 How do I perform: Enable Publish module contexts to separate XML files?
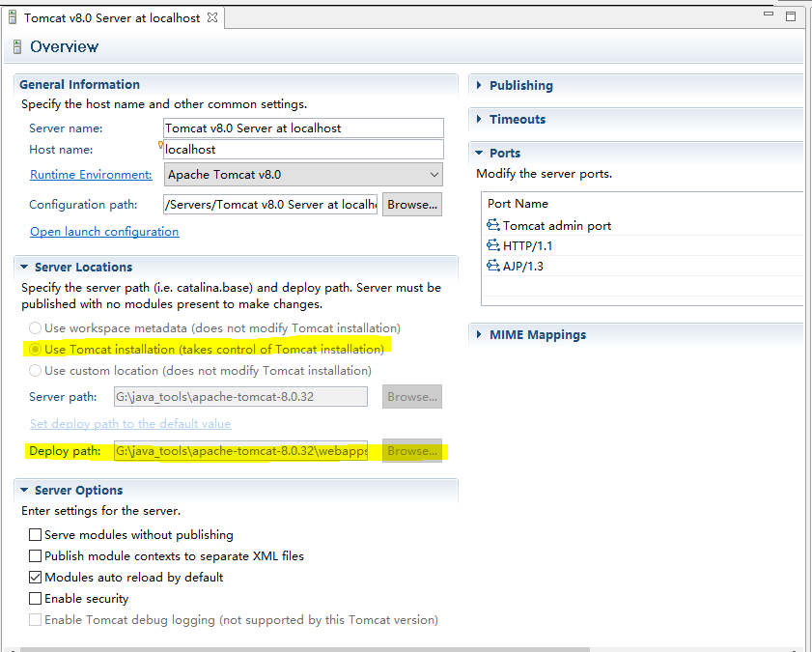click(35, 555)
